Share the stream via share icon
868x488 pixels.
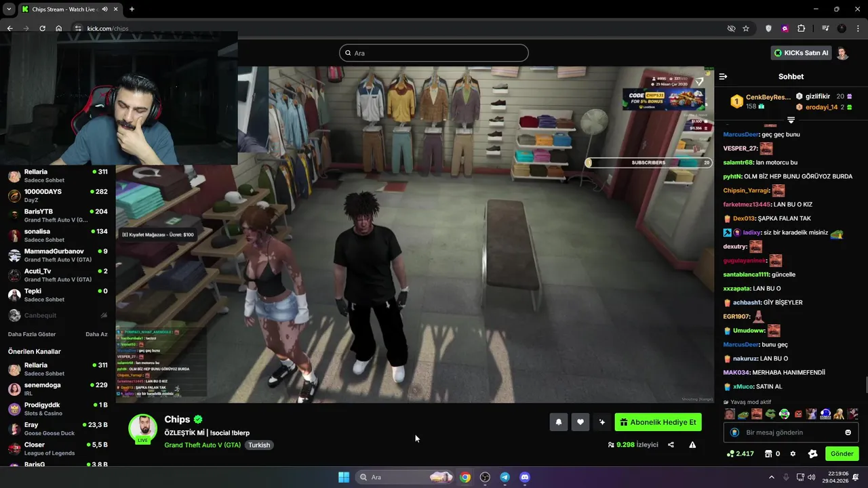(671, 445)
